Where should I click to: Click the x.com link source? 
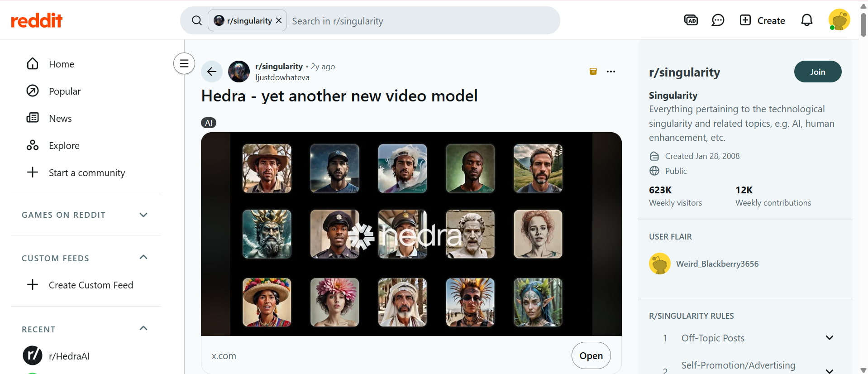click(x=224, y=356)
